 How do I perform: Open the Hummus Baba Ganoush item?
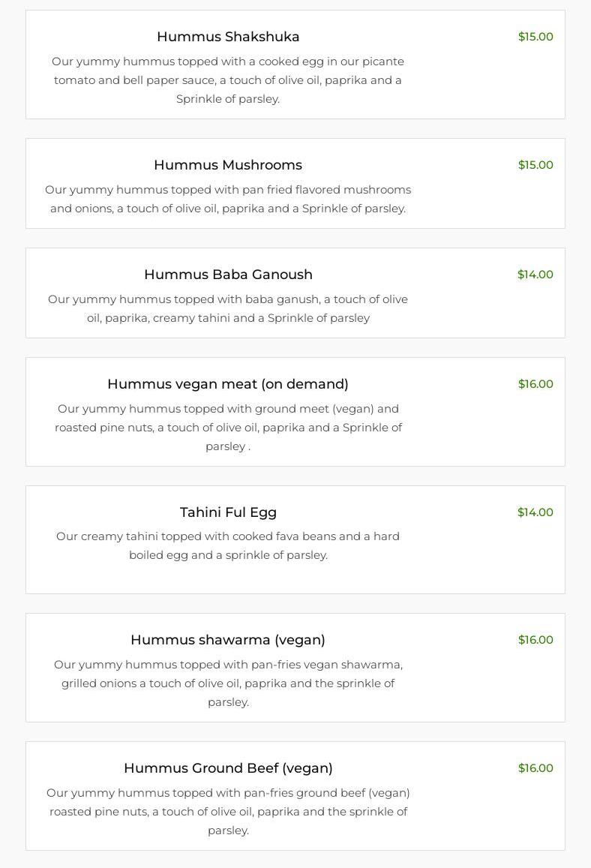click(x=228, y=275)
